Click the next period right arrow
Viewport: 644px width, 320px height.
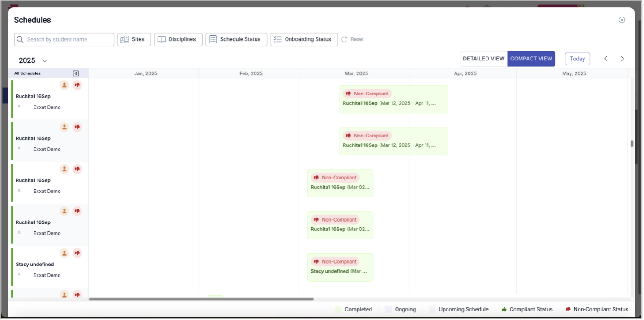[x=622, y=59]
